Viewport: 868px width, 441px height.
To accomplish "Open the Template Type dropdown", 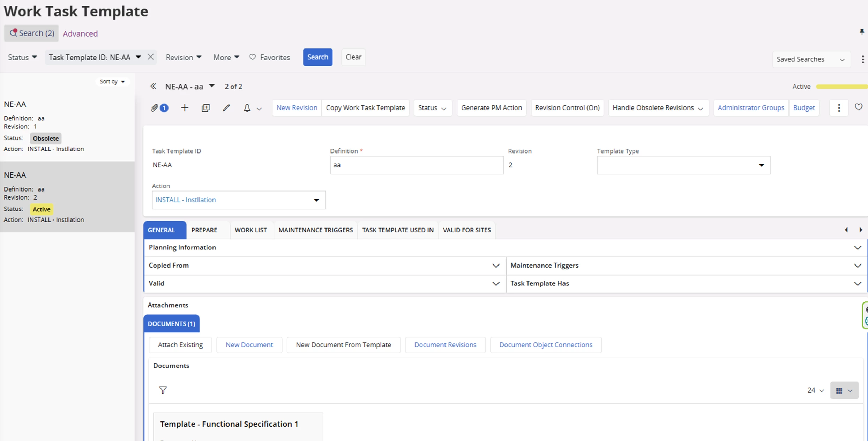I will pyautogui.click(x=683, y=165).
